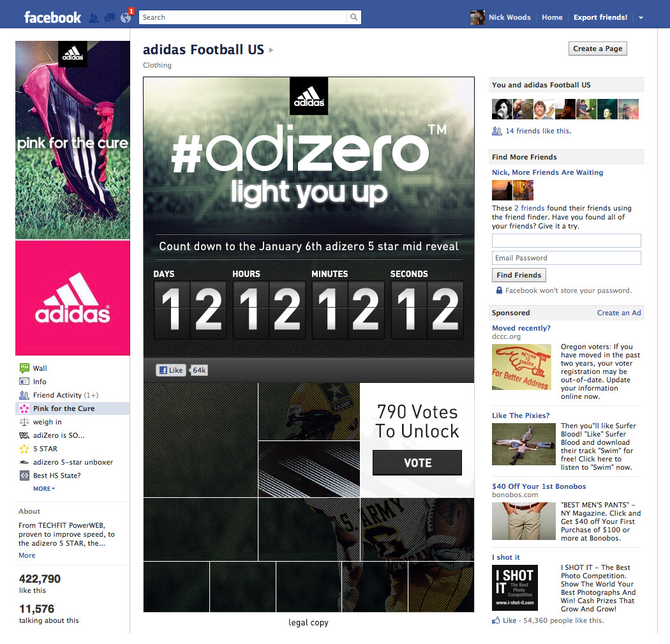Click the search magnifier icon
670x644 pixels.
(354, 17)
